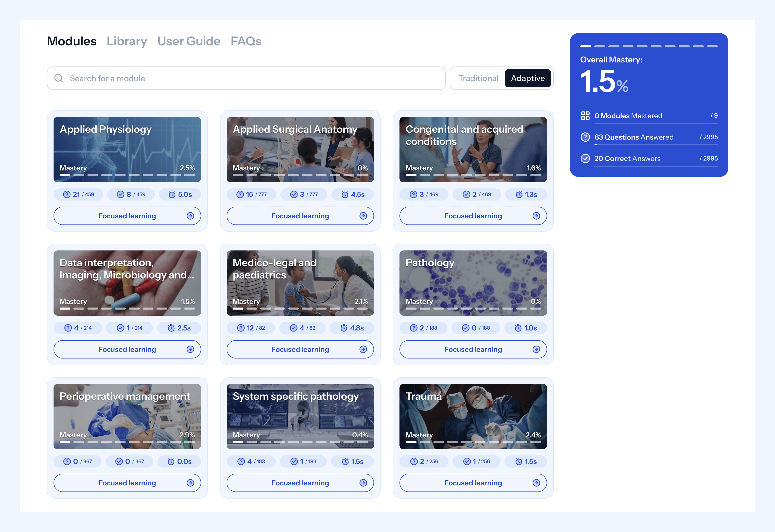This screenshot has height=532, width=775.
Task: Click Congenital conditions correct answers check icon
Action: click(x=466, y=194)
